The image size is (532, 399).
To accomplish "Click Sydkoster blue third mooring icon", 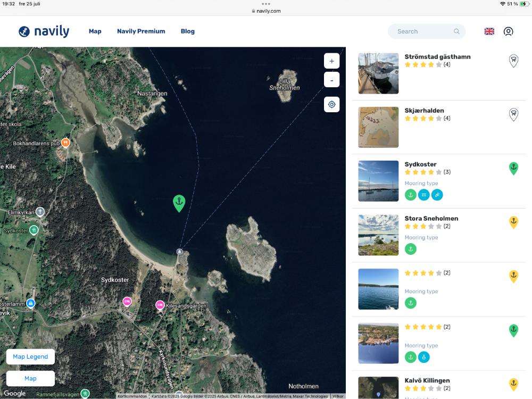I will tap(437, 195).
